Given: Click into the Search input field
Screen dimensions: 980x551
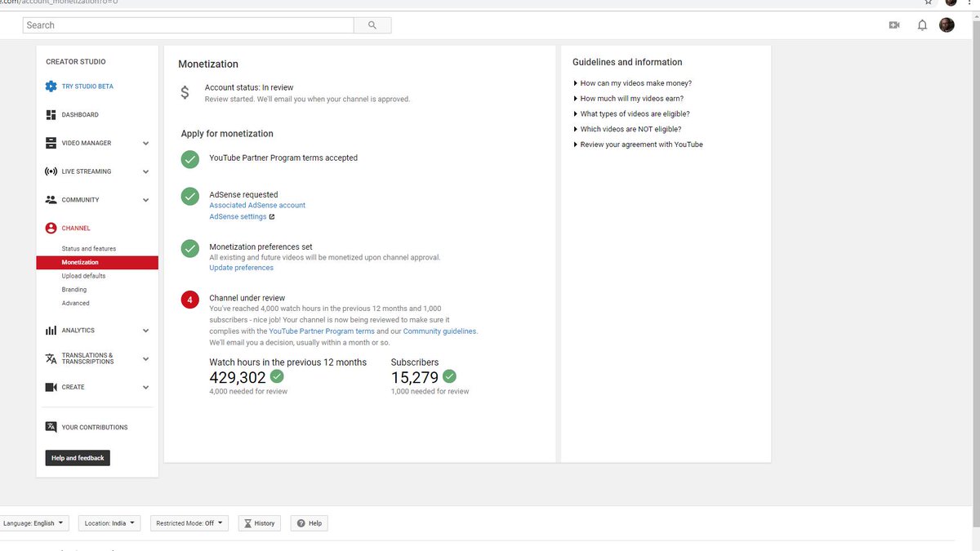Looking at the screenshot, I should (x=188, y=25).
